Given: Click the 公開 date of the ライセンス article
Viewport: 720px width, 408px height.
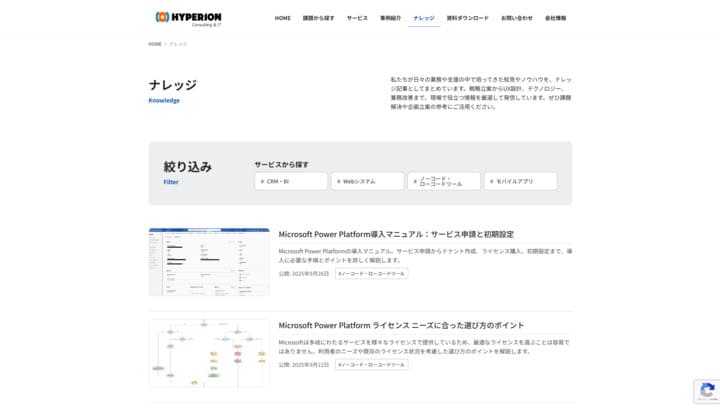Looking at the screenshot, I should click(x=304, y=365).
